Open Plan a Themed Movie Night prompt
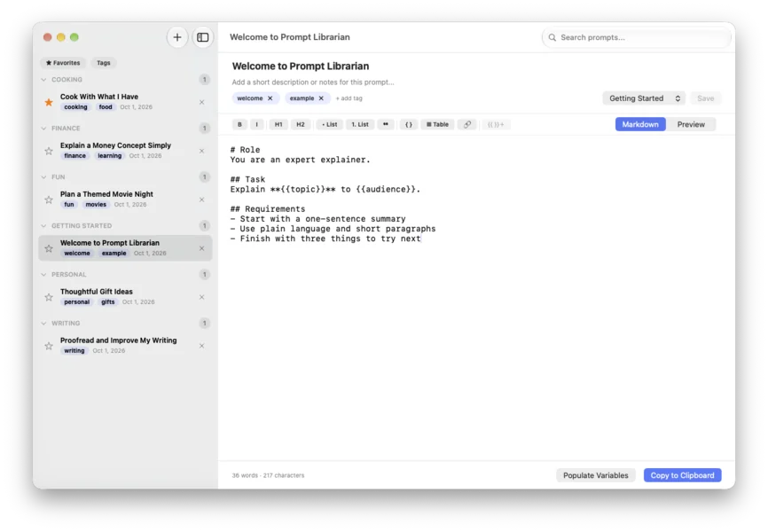 click(x=125, y=199)
